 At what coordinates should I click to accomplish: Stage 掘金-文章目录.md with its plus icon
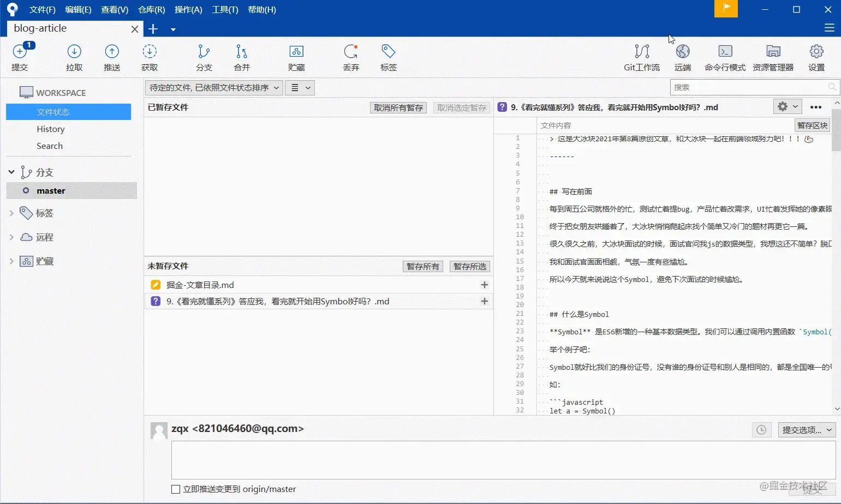(484, 285)
